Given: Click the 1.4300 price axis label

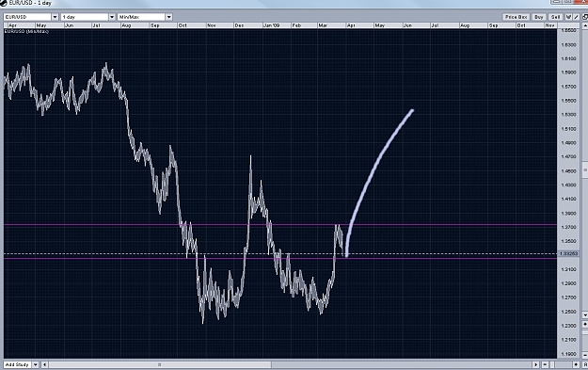Looking at the screenshot, I should pyautogui.click(x=568, y=185).
